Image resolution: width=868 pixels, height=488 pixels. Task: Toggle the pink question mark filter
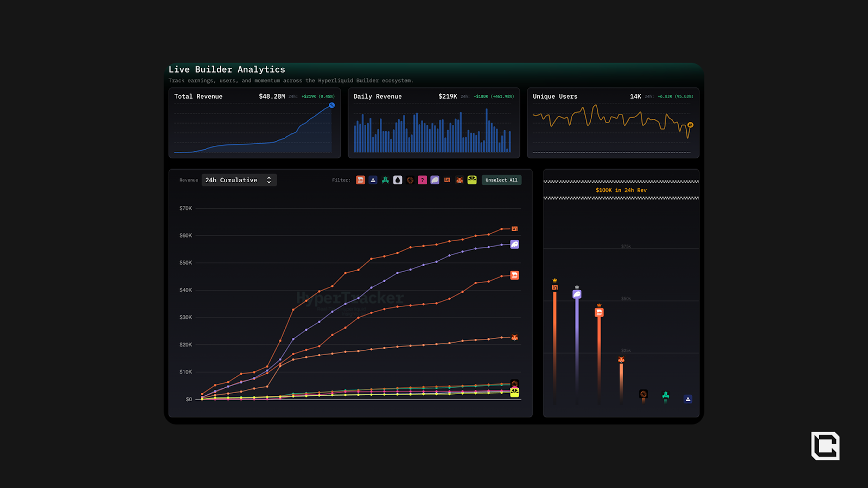422,180
